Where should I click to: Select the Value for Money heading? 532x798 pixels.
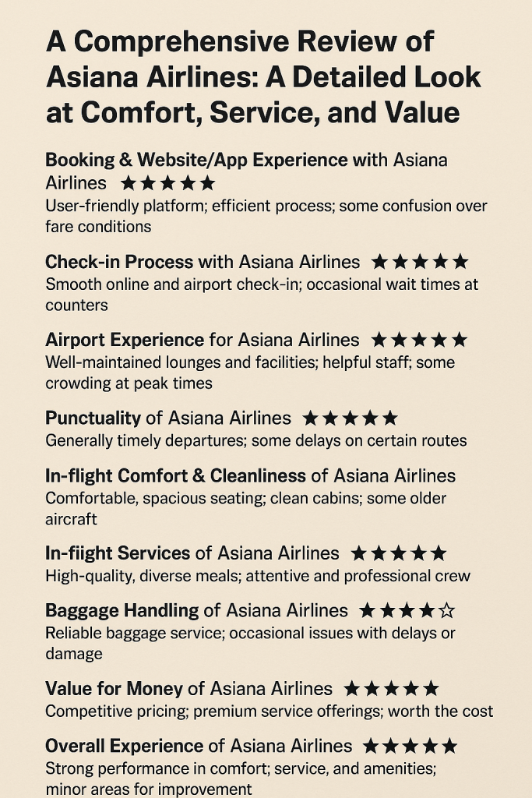click(188, 689)
